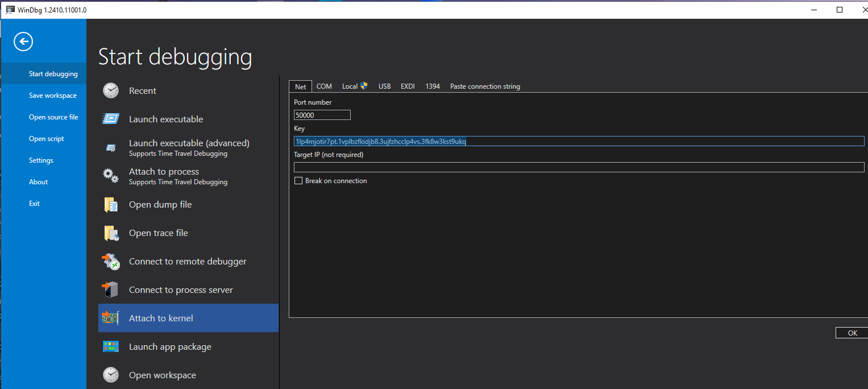Click the Recent clock icon
This screenshot has height=389, width=868.
pos(111,90)
